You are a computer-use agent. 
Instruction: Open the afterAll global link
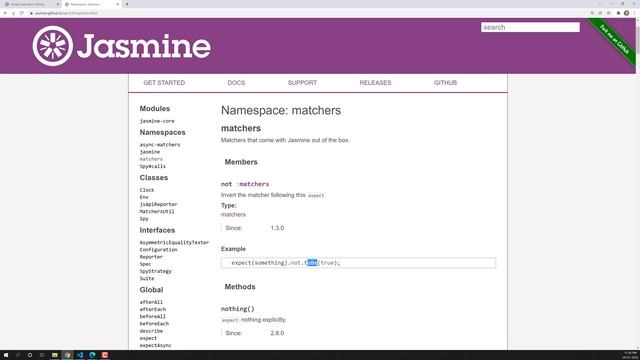[151, 302]
